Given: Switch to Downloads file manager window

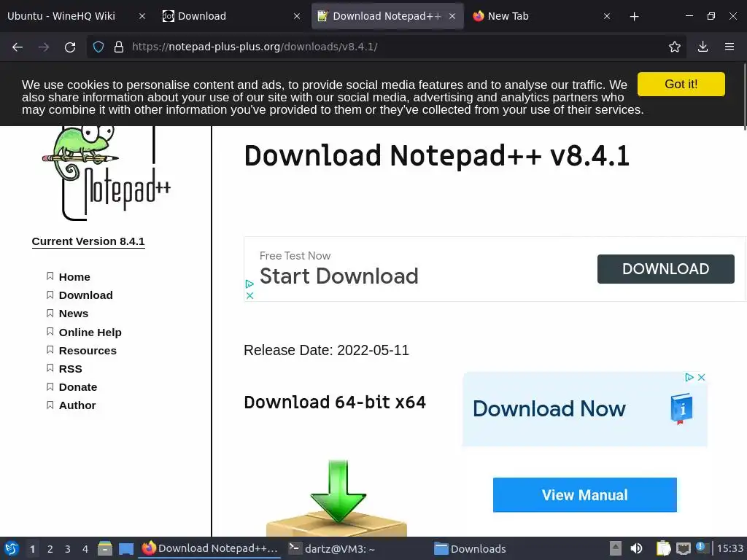Looking at the screenshot, I should (470, 548).
